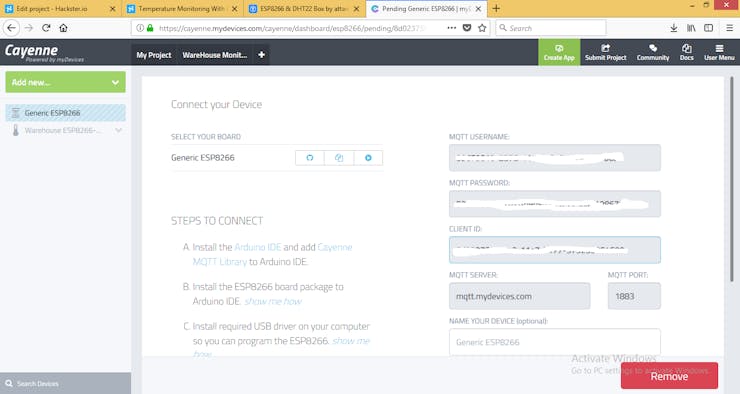Click the MQTT PORT field showing 1883
This screenshot has height=394, width=740.
(634, 296)
